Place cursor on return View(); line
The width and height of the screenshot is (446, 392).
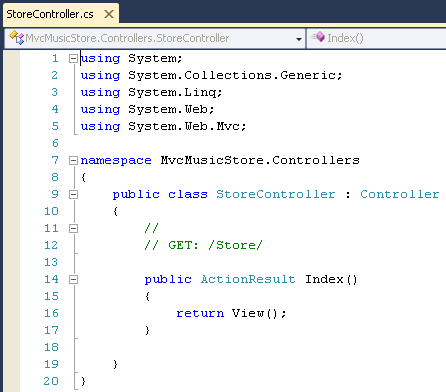click(231, 313)
